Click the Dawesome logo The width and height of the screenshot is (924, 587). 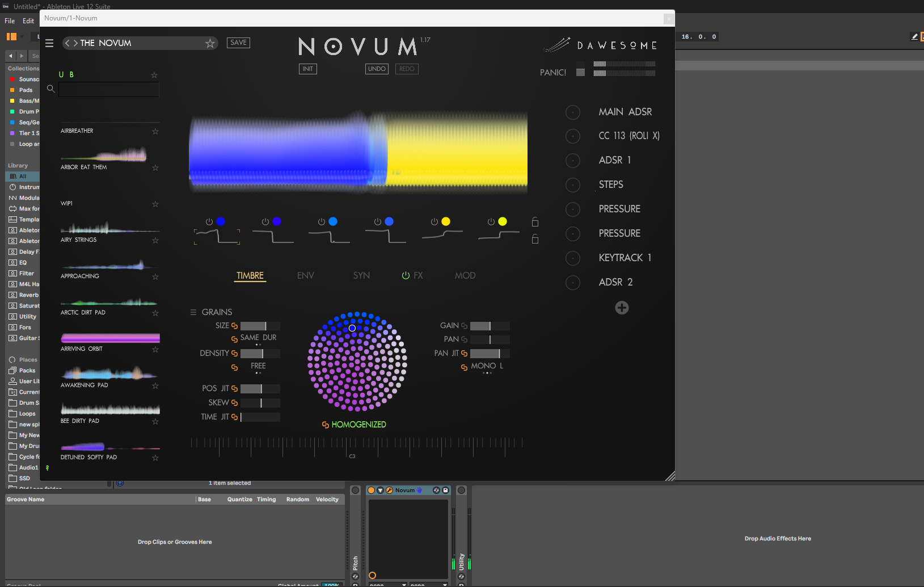tap(600, 45)
